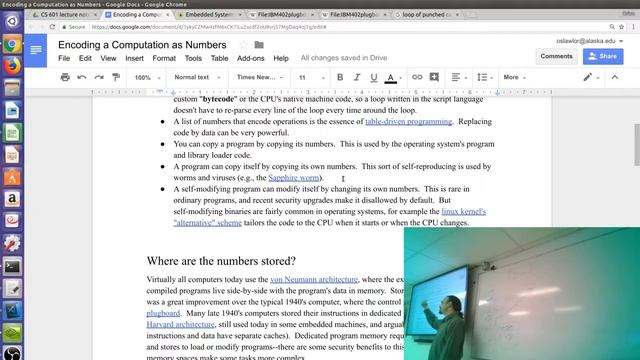Open LibreOffice Writer from the dock
The height and width of the screenshot is (360, 640).
(12, 110)
